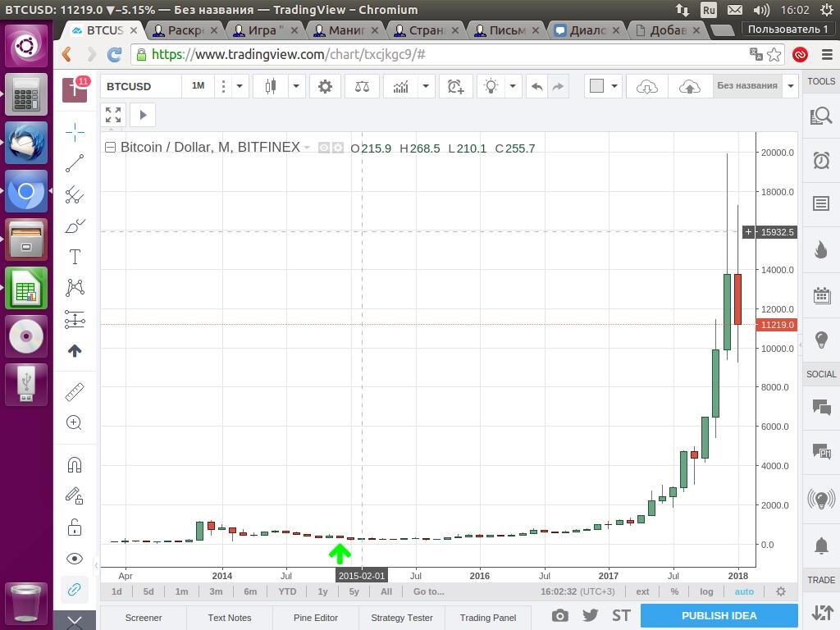Toggle magnet mode
Viewport: 840px width, 630px height.
pos(75,464)
